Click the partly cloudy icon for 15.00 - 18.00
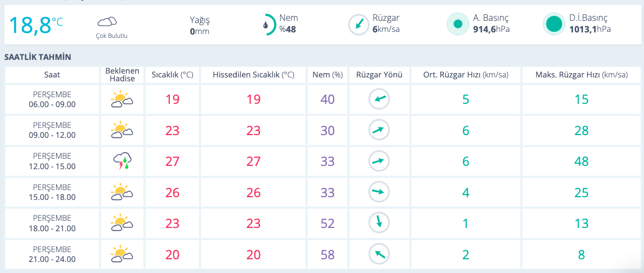 [122, 192]
